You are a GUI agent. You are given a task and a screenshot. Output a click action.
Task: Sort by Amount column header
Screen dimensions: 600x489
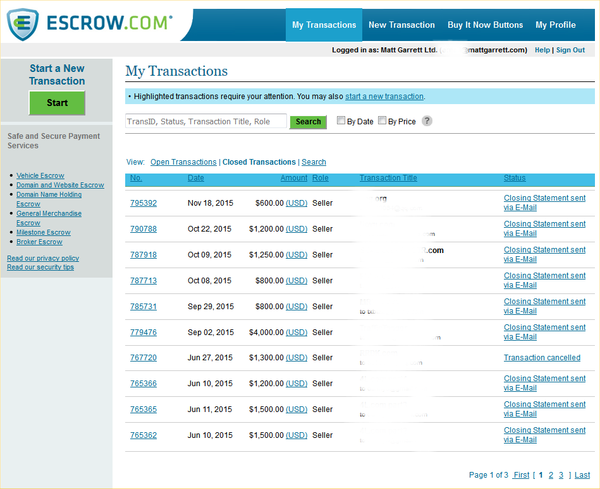pos(294,178)
